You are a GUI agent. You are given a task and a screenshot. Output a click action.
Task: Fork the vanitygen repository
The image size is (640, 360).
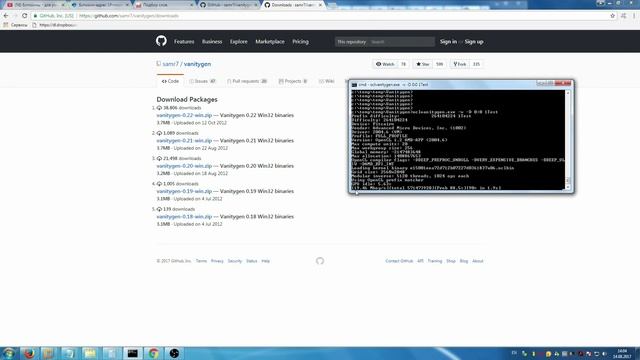click(x=460, y=64)
